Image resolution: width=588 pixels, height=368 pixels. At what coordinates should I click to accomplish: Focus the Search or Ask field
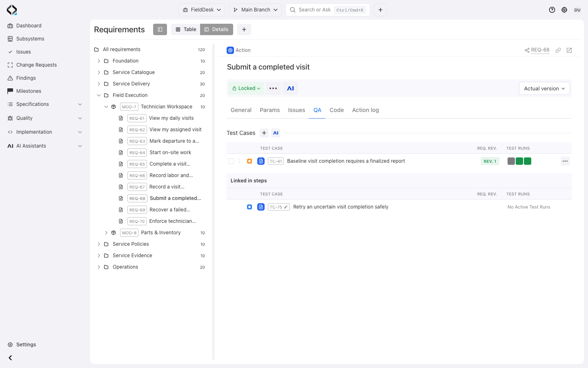[x=328, y=10]
